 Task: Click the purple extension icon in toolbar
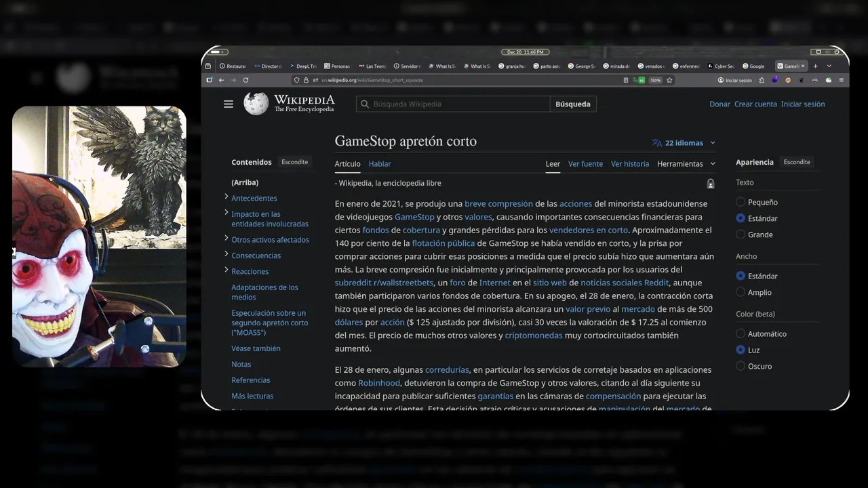(x=774, y=79)
